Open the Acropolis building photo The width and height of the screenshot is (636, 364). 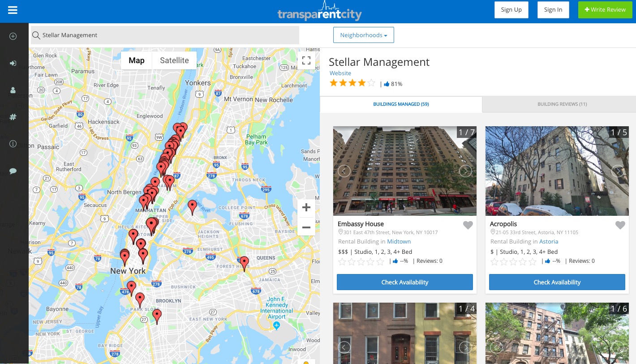(557, 171)
